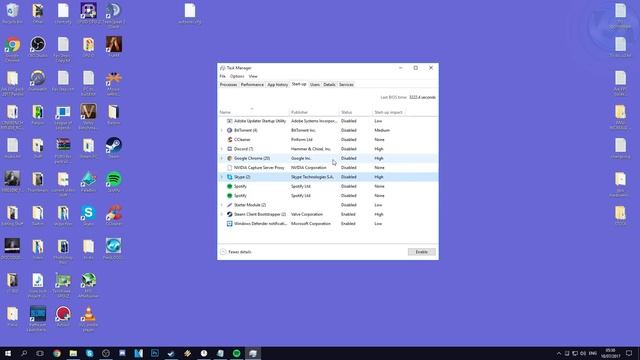This screenshot has height=360, width=640.
Task: Click the Spotify Ltd publisher in first Spotify row
Action: click(301, 187)
